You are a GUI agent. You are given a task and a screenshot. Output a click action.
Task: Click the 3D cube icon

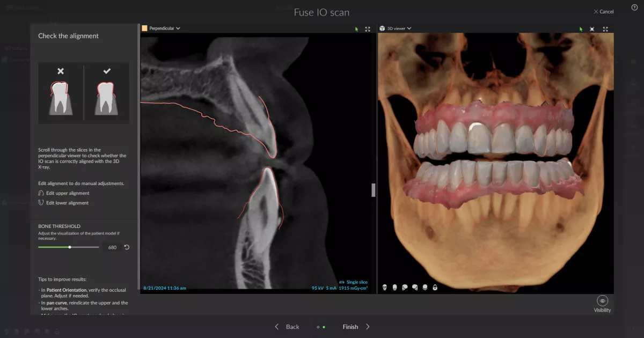point(382,28)
